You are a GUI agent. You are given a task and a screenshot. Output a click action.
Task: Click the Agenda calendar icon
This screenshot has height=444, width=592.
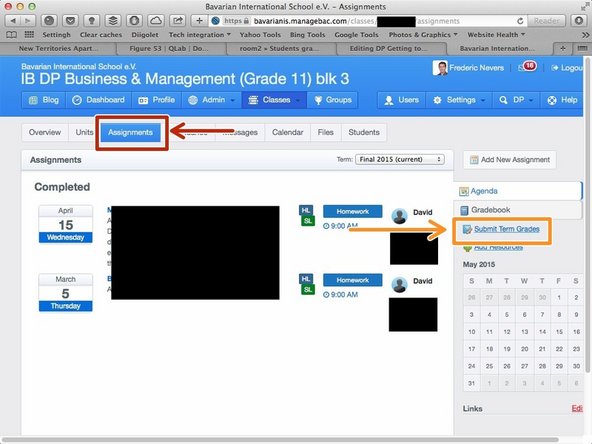(464, 191)
